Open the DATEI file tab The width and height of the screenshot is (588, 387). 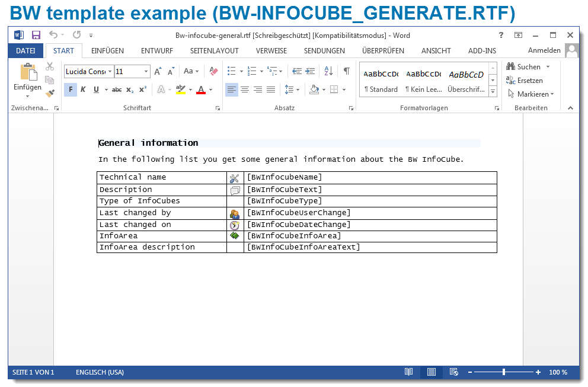tap(25, 50)
